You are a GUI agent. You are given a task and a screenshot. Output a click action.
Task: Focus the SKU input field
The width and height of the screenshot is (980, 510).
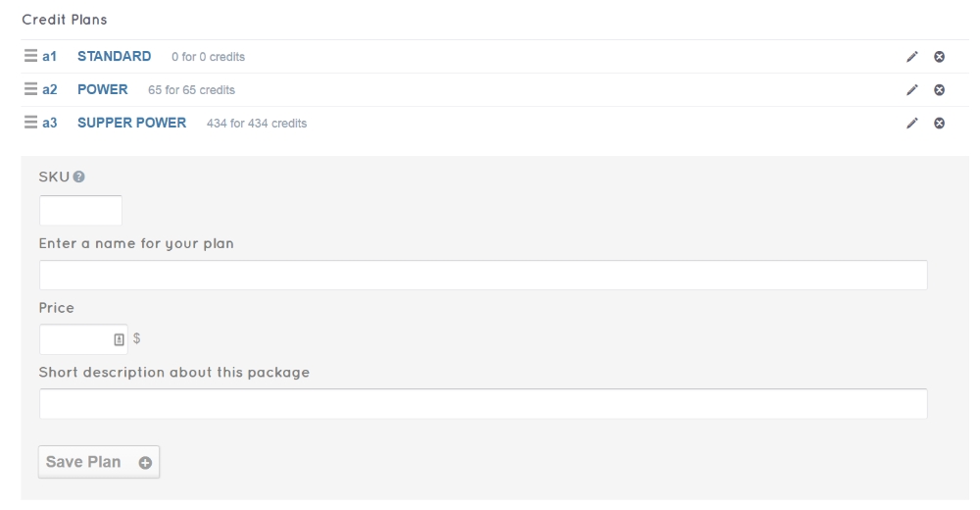click(80, 210)
